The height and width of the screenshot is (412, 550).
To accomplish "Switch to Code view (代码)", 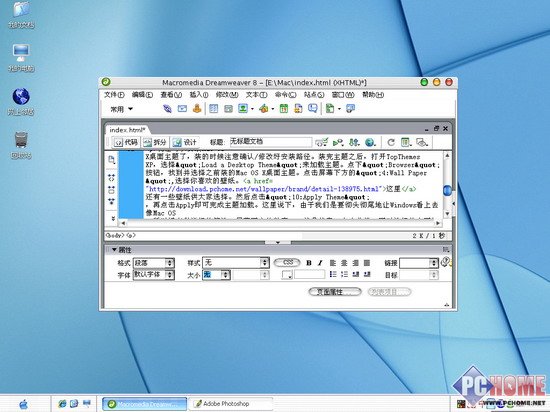I will (x=126, y=142).
